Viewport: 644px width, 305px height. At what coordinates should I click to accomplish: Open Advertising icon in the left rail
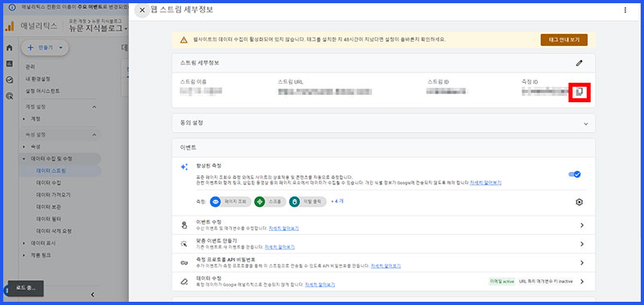(x=10, y=97)
